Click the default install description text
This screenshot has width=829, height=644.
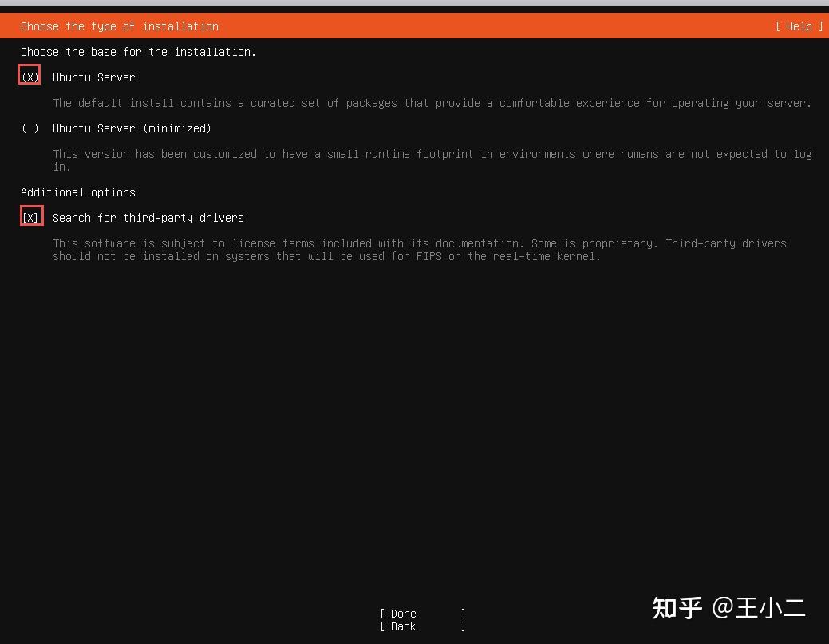click(x=432, y=103)
